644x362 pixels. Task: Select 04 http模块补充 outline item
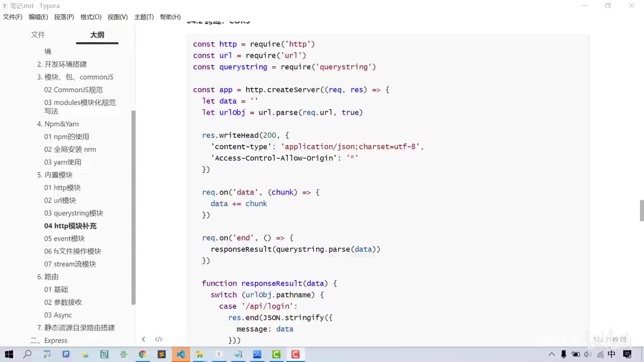point(70,226)
